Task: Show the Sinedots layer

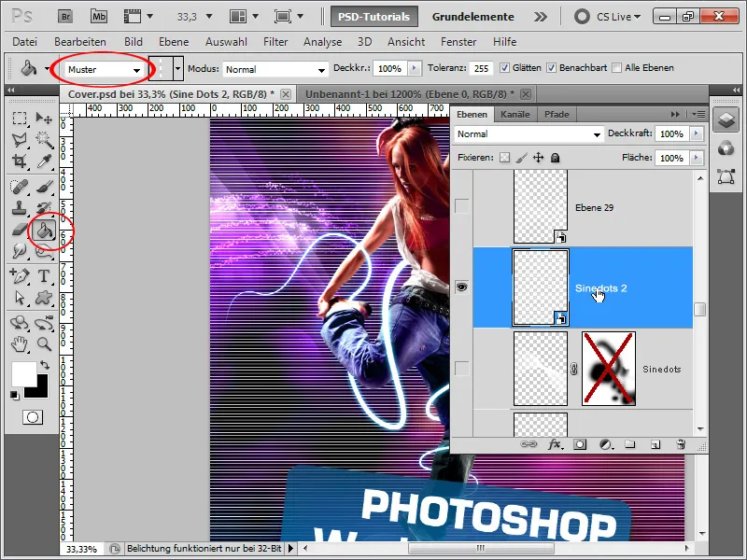Action: 461,369
